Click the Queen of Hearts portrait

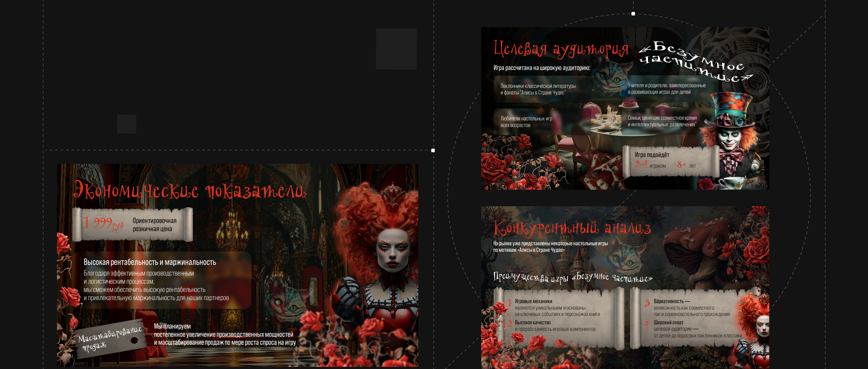coord(392,253)
